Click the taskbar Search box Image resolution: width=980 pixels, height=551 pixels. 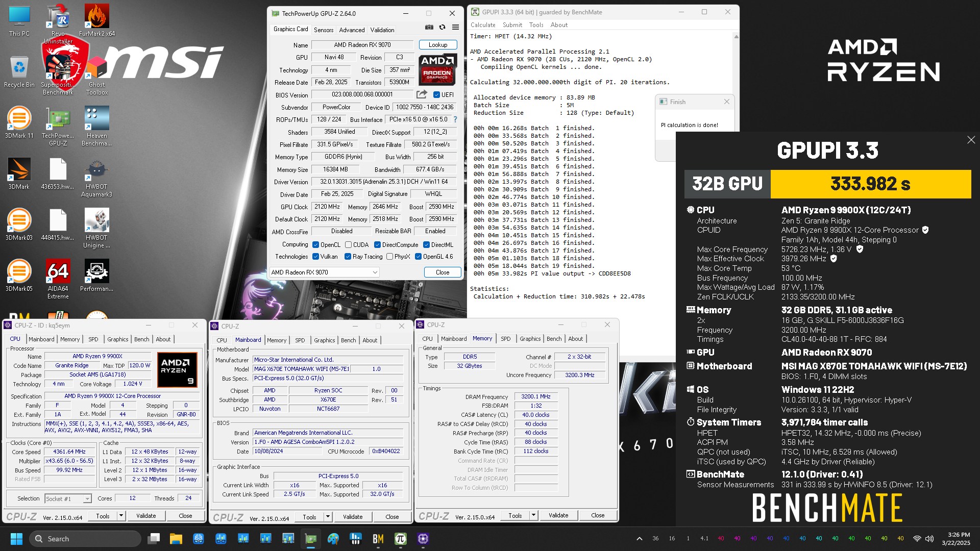[x=85, y=539]
